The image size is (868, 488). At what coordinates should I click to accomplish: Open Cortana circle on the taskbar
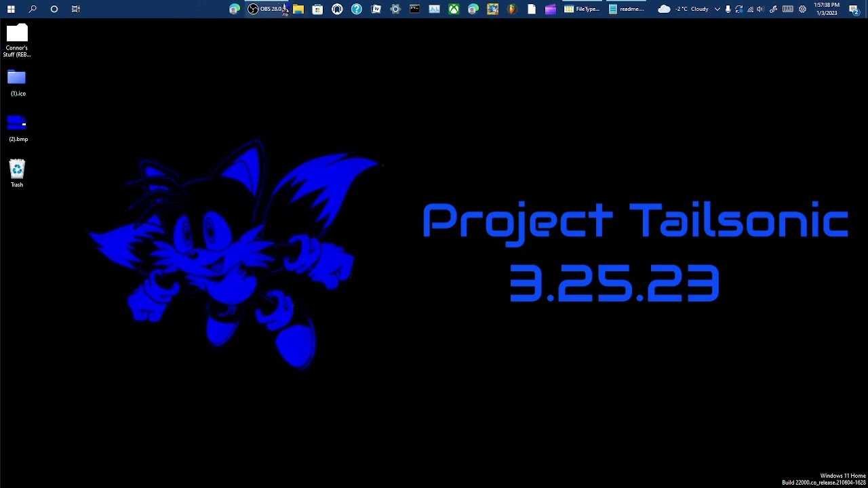tap(54, 9)
